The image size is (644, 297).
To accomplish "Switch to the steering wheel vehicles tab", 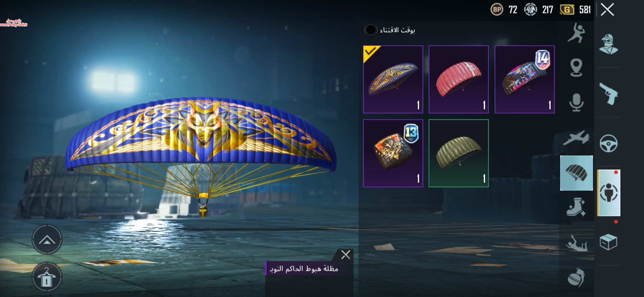I will pos(608,143).
